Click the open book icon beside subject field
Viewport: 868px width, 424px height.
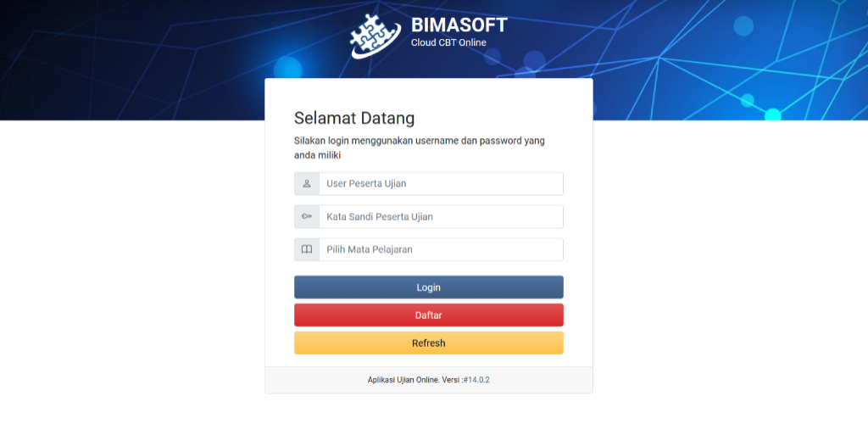click(307, 249)
